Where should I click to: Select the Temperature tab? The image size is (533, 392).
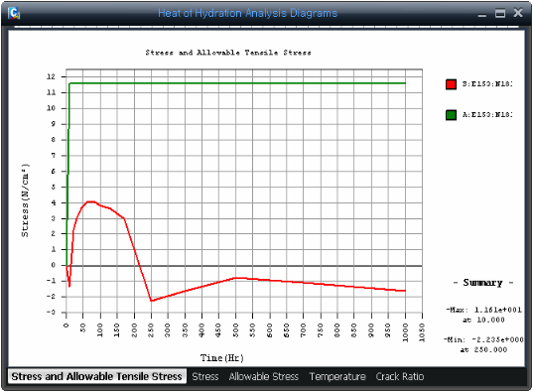(x=337, y=376)
